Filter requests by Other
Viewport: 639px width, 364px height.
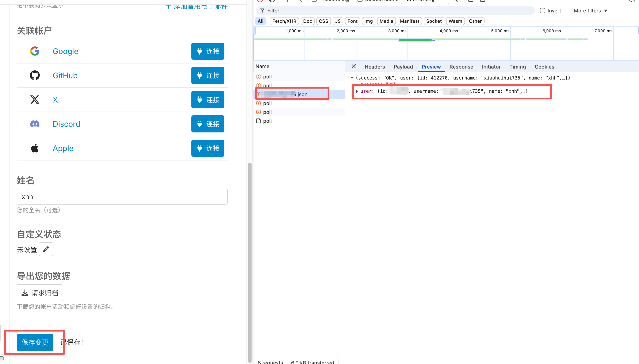coord(475,21)
